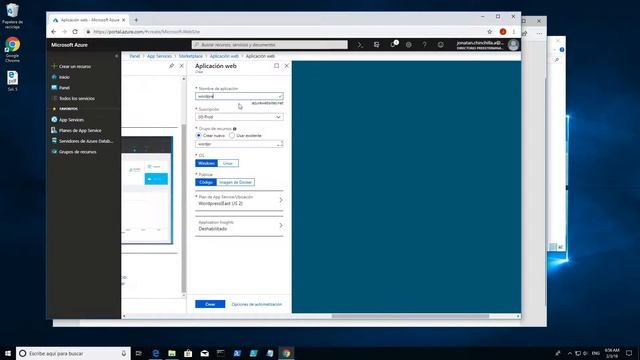Screen dimensions: 640x360
Task: Go back in Chrome
Action: pyautogui.click(x=54, y=31)
